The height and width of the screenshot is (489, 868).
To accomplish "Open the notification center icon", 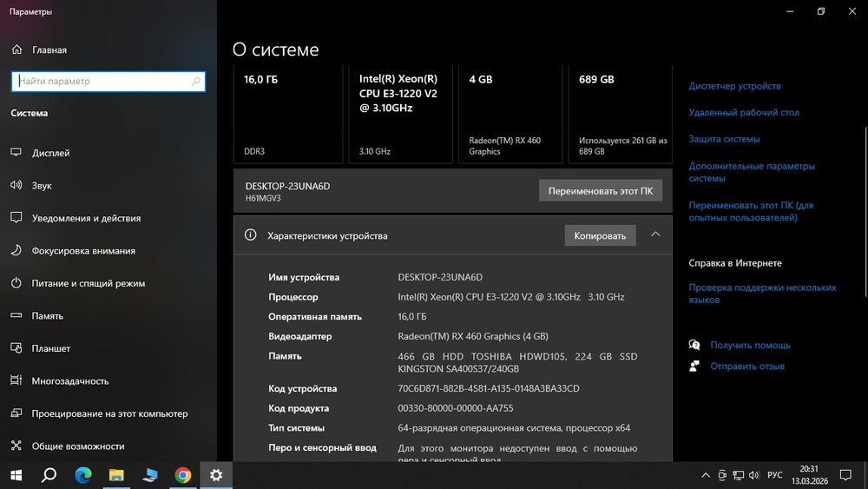I will (845, 475).
